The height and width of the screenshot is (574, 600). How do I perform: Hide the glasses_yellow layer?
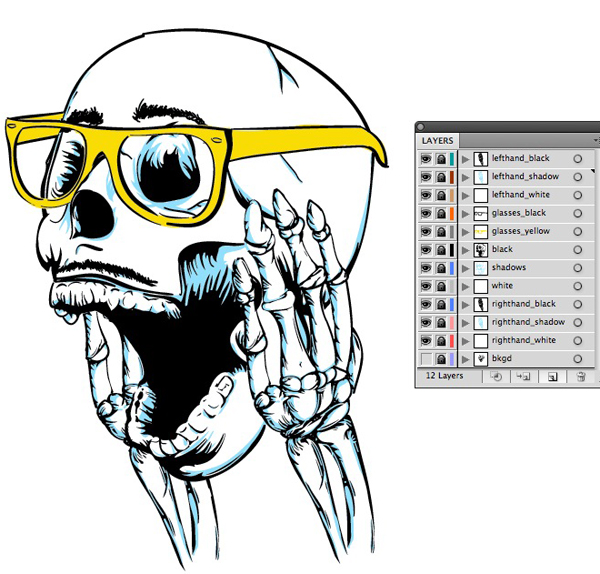426,232
